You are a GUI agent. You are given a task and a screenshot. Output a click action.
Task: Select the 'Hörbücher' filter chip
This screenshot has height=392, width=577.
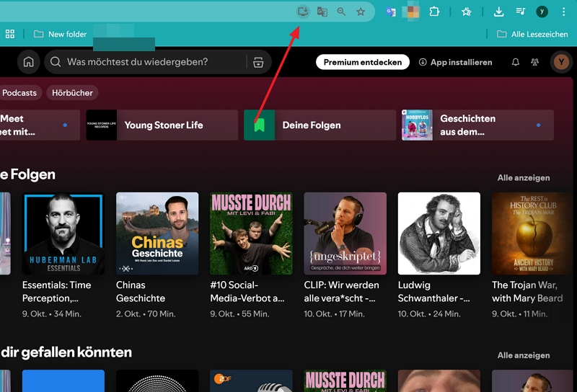72,93
